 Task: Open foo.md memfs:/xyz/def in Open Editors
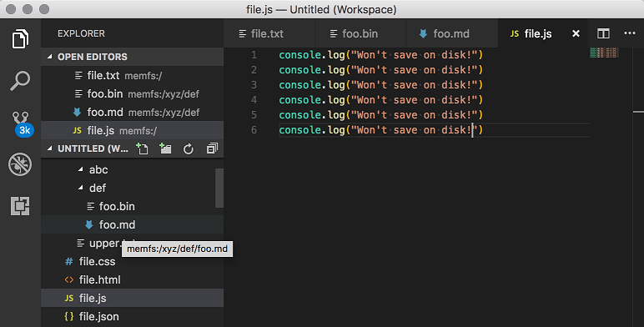(x=133, y=112)
